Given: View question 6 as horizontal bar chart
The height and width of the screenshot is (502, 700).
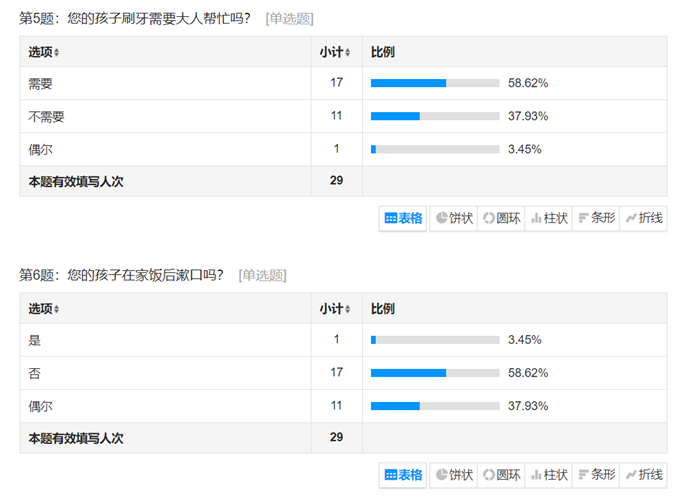Looking at the screenshot, I should [597, 475].
